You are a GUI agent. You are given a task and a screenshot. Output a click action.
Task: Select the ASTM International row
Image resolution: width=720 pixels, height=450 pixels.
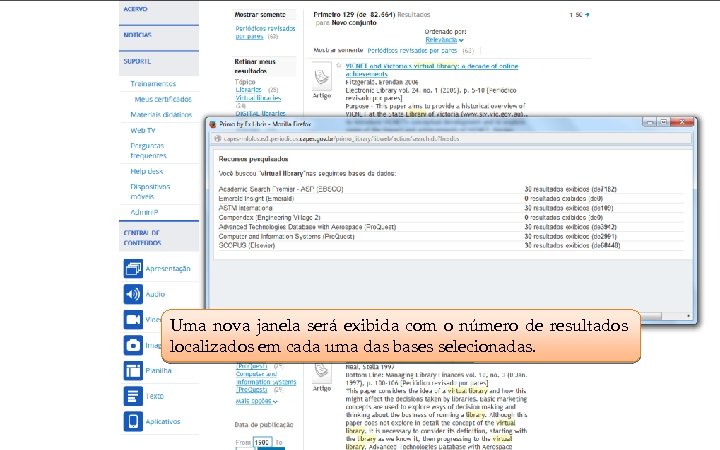[451, 208]
